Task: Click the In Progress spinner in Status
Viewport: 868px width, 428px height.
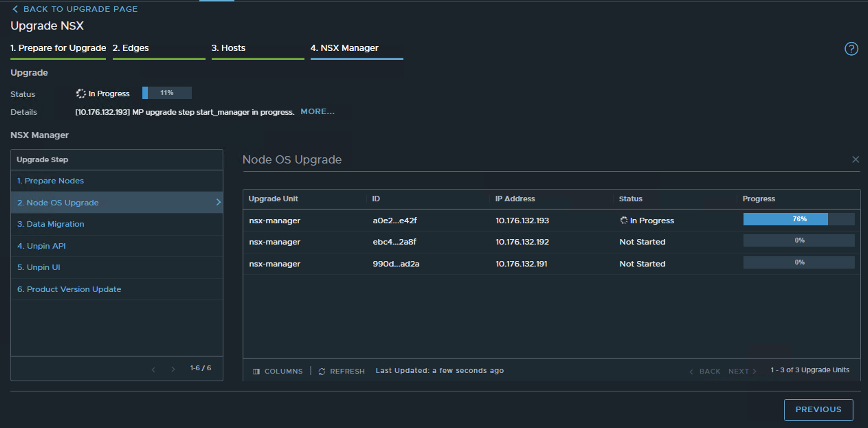Action: [x=81, y=93]
